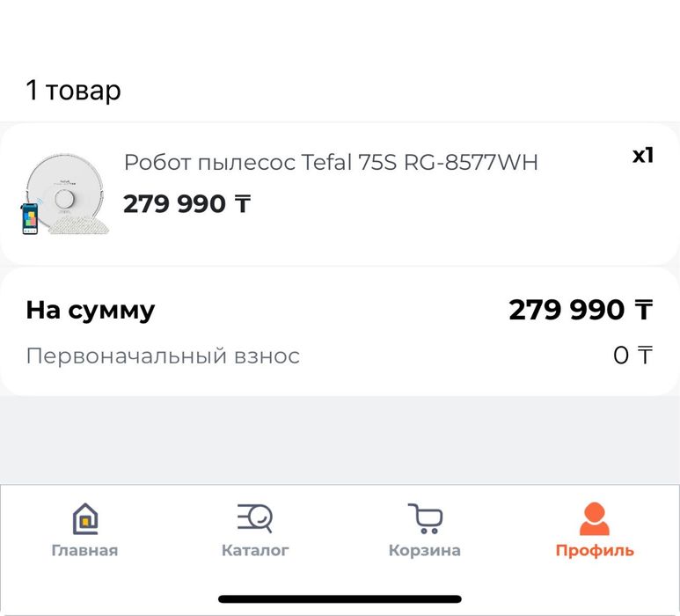Click the mop pad in product thumbnail
This screenshot has width=680, height=616.
79,226
